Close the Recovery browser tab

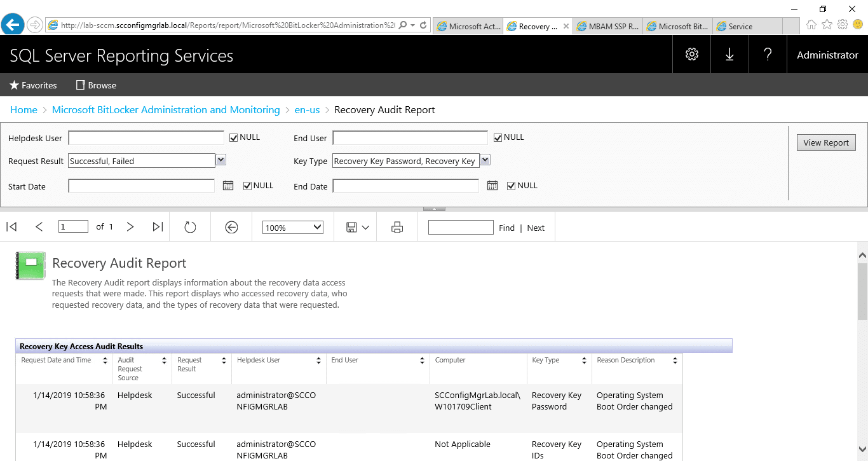[x=566, y=27]
